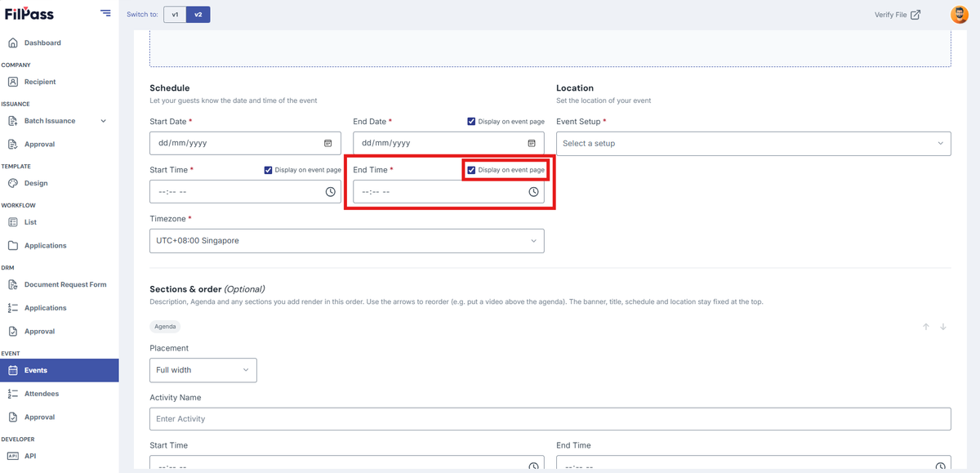Collapse the sidebar using the menu icon
980x473 pixels.
(105, 13)
